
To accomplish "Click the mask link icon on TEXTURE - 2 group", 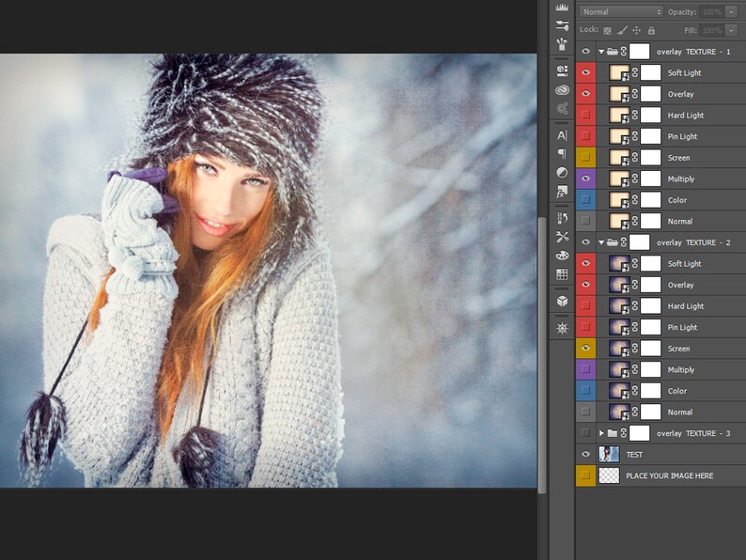I will (624, 242).
